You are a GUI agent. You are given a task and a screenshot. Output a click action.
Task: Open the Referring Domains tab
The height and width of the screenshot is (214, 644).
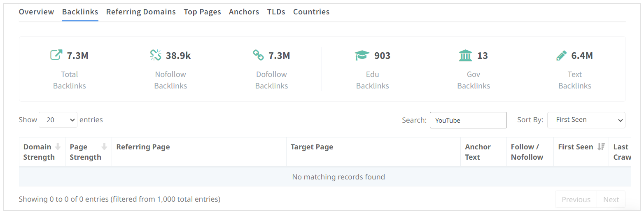tap(141, 12)
